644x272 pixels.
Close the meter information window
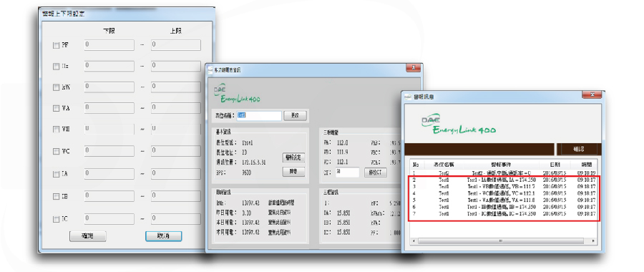pos(413,68)
